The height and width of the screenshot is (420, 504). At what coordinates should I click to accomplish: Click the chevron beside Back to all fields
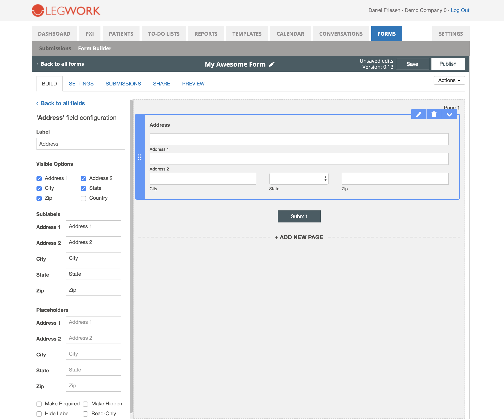(37, 103)
